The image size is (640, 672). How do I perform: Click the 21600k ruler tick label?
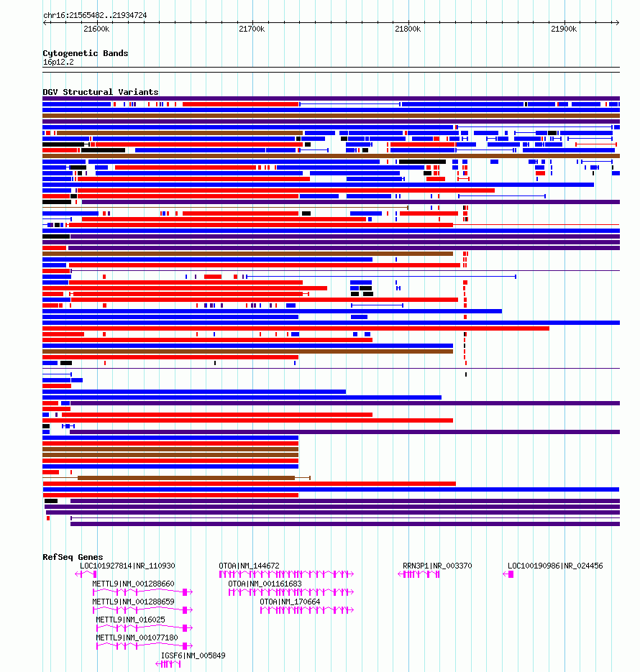(x=96, y=29)
